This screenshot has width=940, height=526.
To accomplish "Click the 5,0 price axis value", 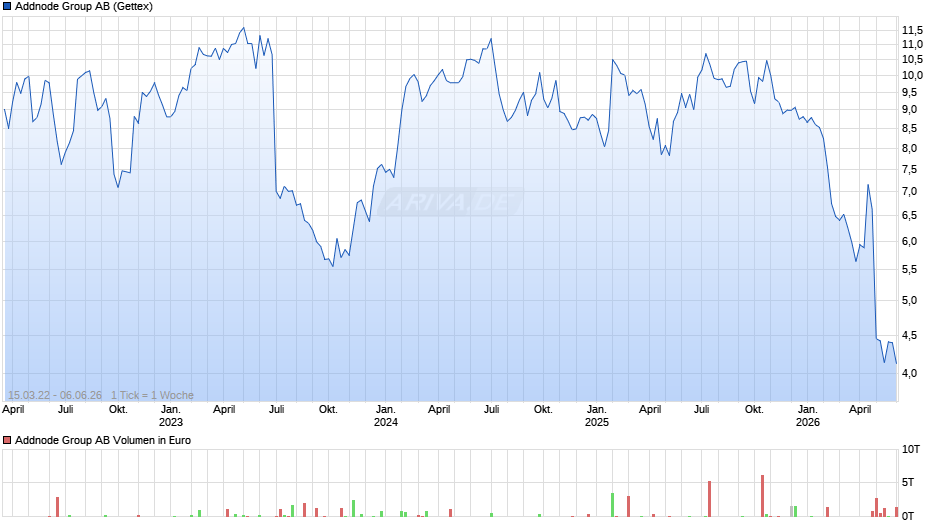I will 909,300.
